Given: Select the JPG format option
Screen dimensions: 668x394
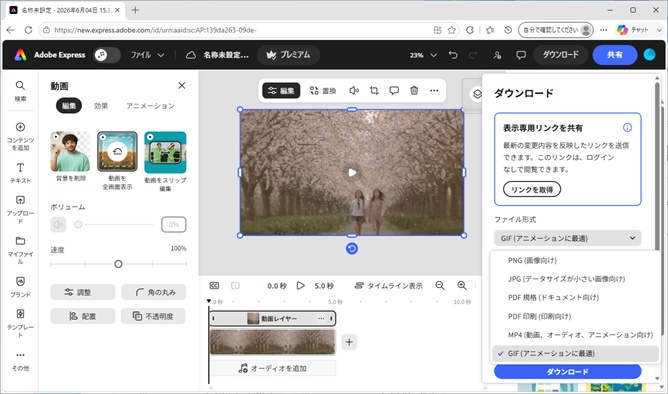Looking at the screenshot, I should point(574,279).
